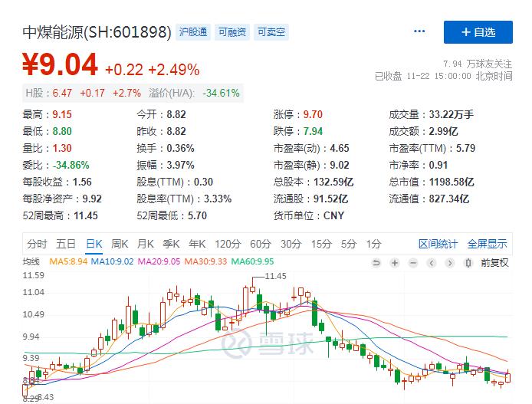The image size is (532, 404).
Task: Click the 最高 9.15 value
Action: [62, 114]
